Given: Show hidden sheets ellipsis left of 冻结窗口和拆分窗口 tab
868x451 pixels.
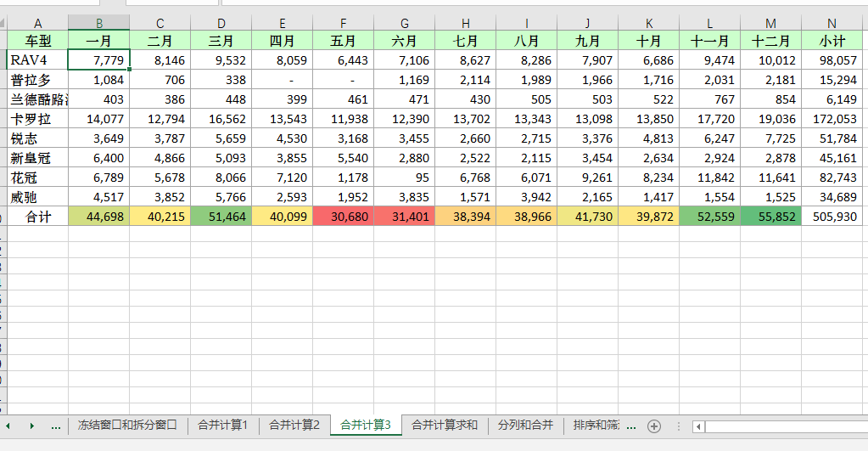Looking at the screenshot, I should [x=56, y=426].
